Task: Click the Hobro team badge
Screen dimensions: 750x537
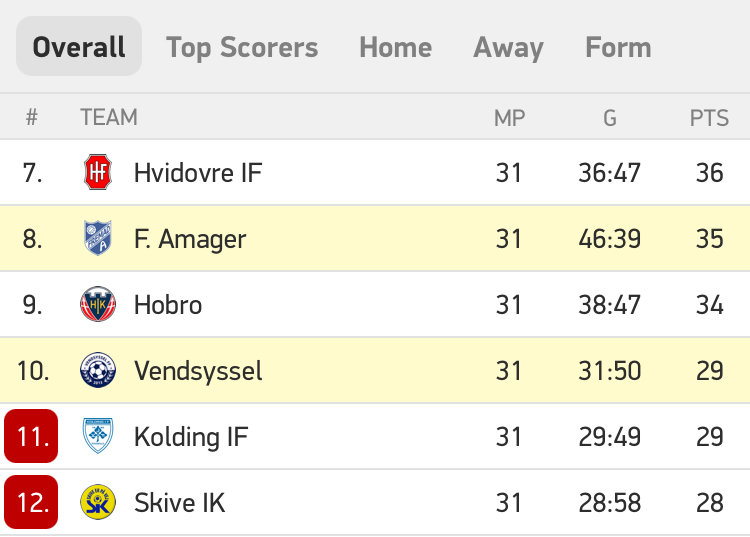Action: [98, 305]
